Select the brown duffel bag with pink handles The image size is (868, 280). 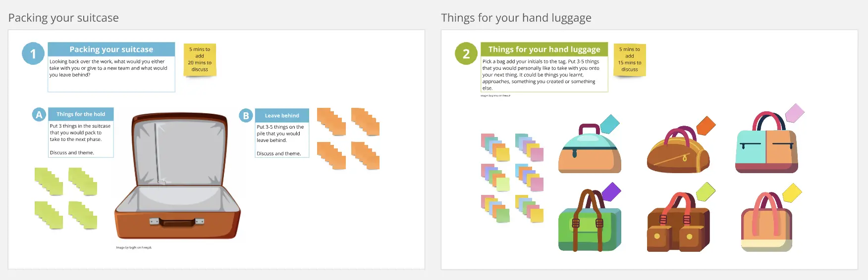coord(678,149)
